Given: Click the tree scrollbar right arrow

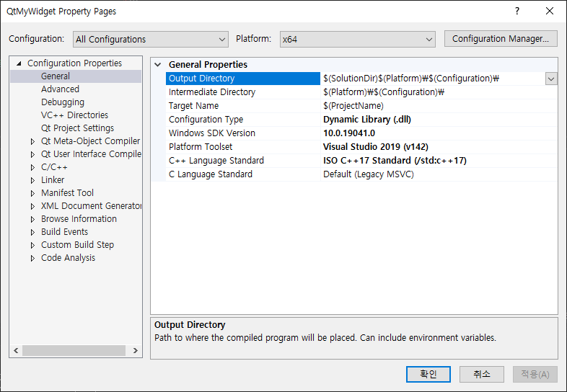Looking at the screenshot, I should click(135, 350).
